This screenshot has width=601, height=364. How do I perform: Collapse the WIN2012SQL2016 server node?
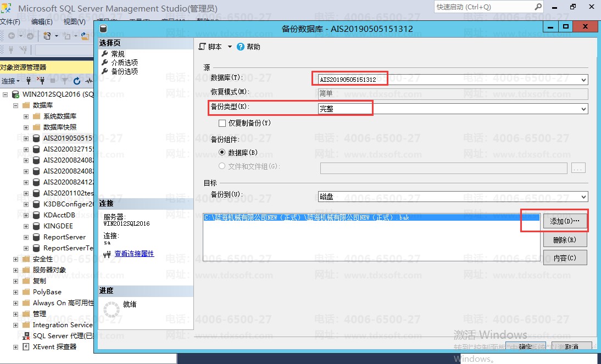point(5,94)
